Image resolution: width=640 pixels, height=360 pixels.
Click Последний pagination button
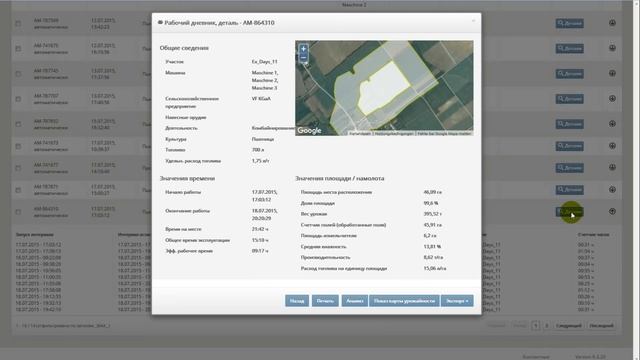[601, 326]
